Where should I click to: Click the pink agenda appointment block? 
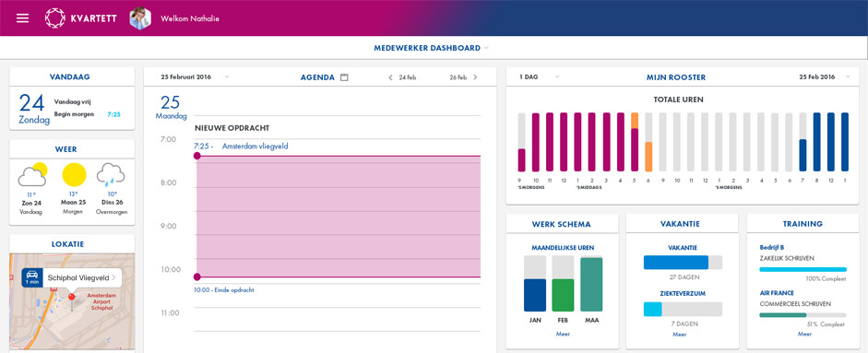point(339,217)
